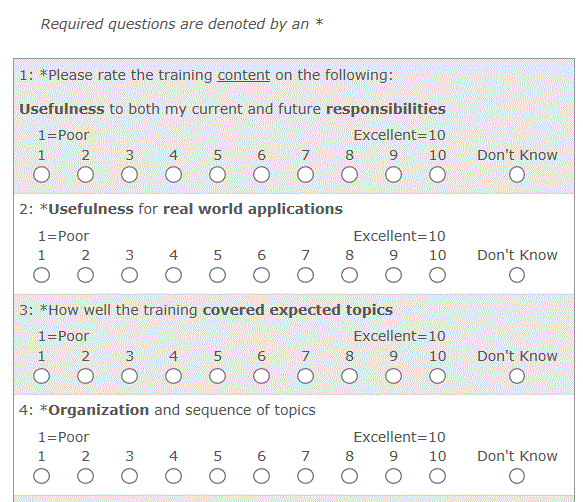
Task: Select rating 8 for Organization and sequence
Action: click(349, 476)
